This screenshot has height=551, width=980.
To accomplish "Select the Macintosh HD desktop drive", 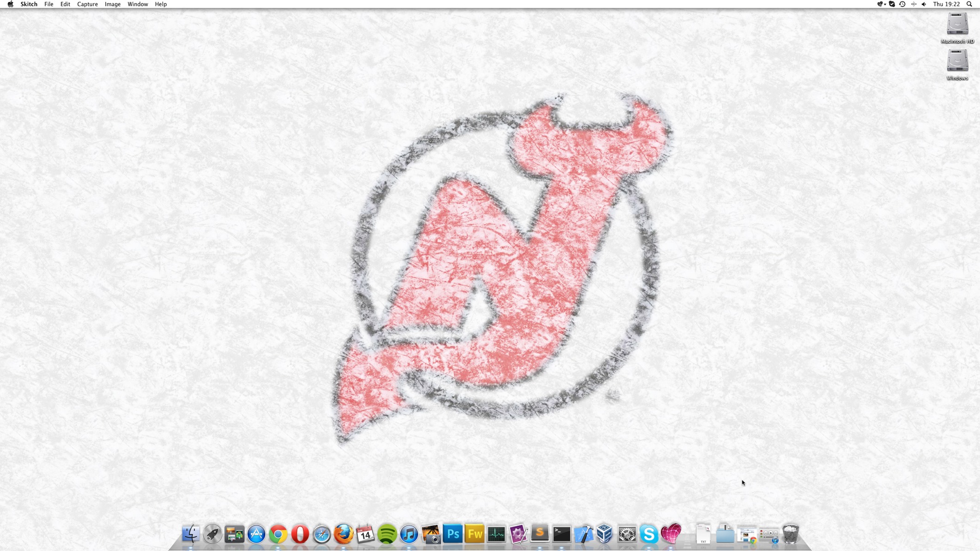I will click(x=957, y=28).
